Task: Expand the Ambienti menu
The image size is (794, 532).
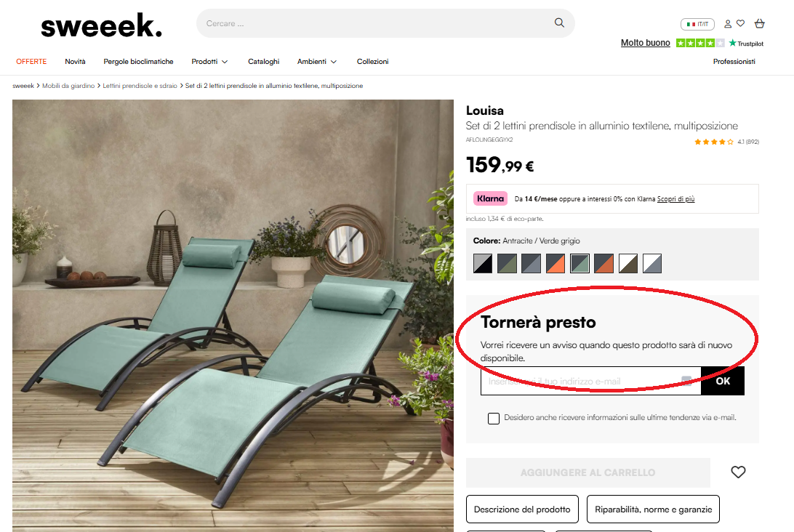Action: pos(317,61)
